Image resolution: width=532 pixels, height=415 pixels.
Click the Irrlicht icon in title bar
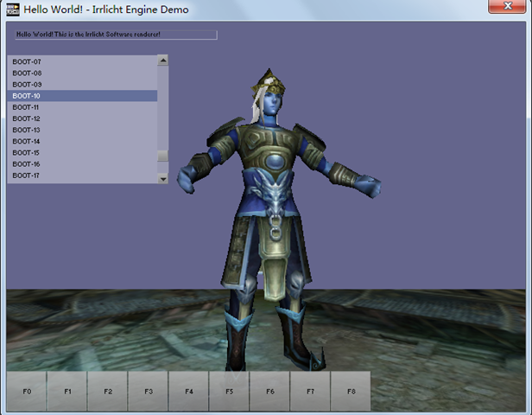point(13,10)
